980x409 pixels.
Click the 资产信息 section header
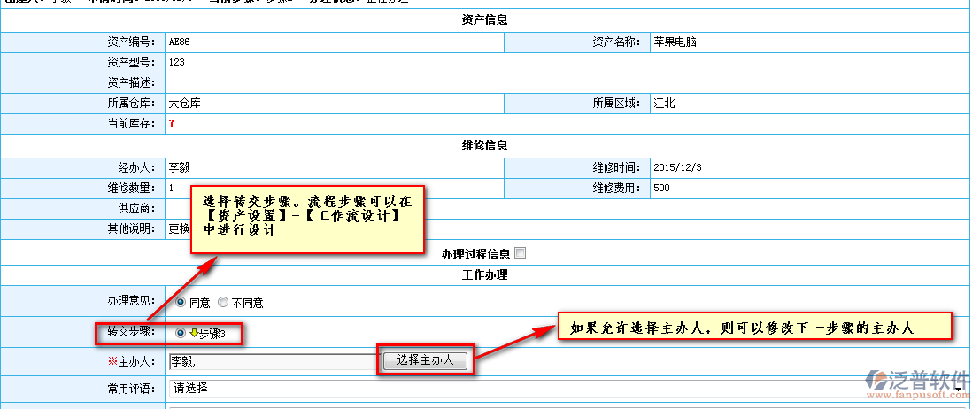click(484, 19)
